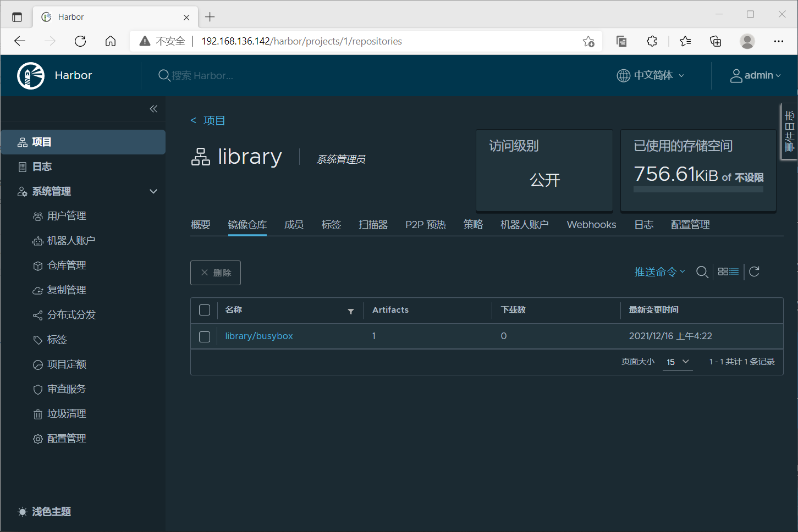Screen dimensions: 798x532
Task: Close the Harbor browser tab
Action: (x=186, y=17)
